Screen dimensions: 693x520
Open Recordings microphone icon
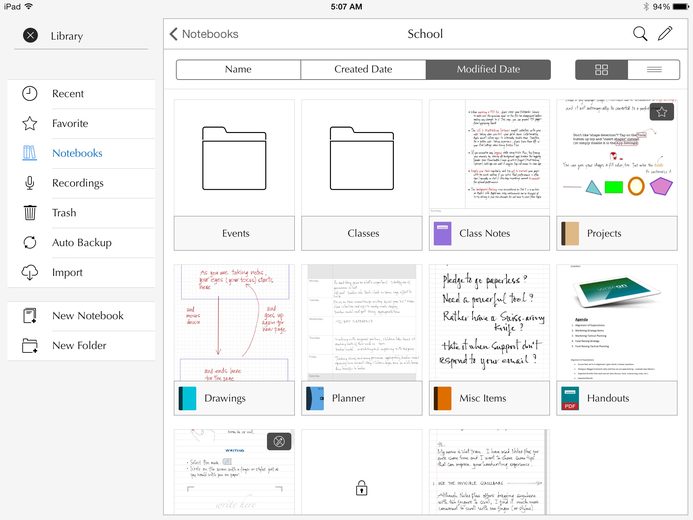click(30, 183)
